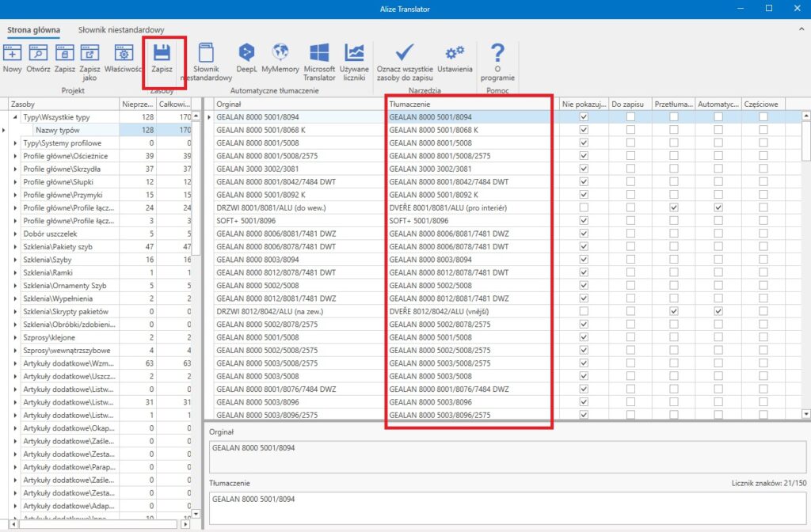Check Częściowe for GEALAN 8000 8001/5008 row
This screenshot has height=532, width=811.
click(763, 142)
